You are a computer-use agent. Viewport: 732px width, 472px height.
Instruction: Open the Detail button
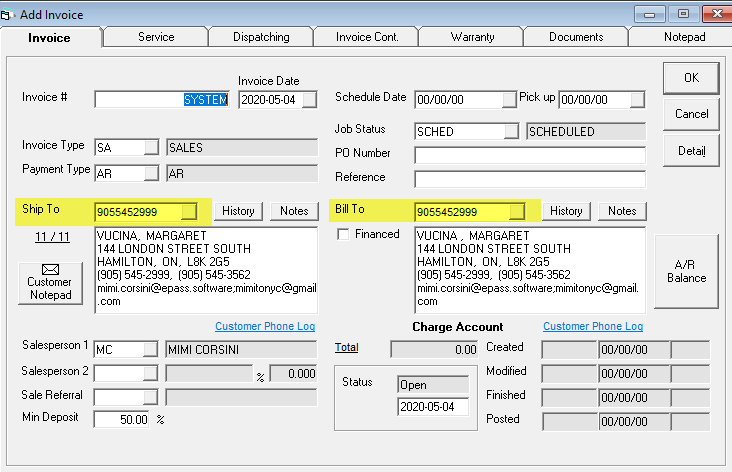(691, 150)
